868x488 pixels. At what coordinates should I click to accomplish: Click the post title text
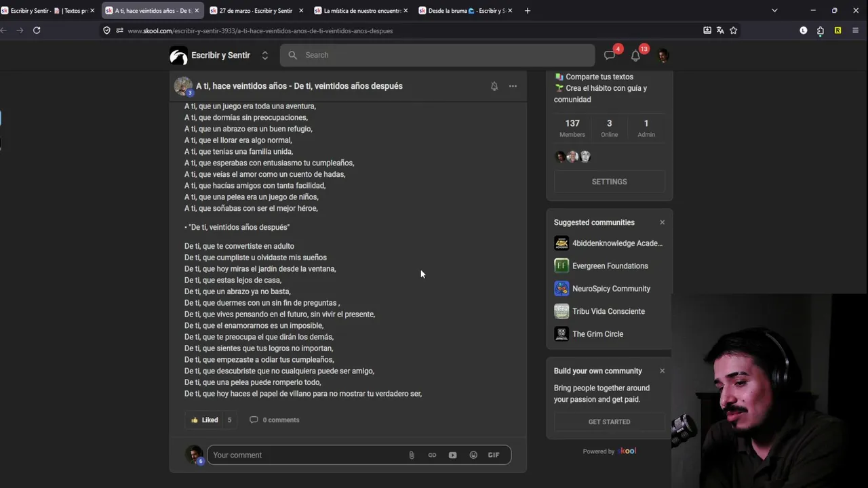pyautogui.click(x=299, y=86)
